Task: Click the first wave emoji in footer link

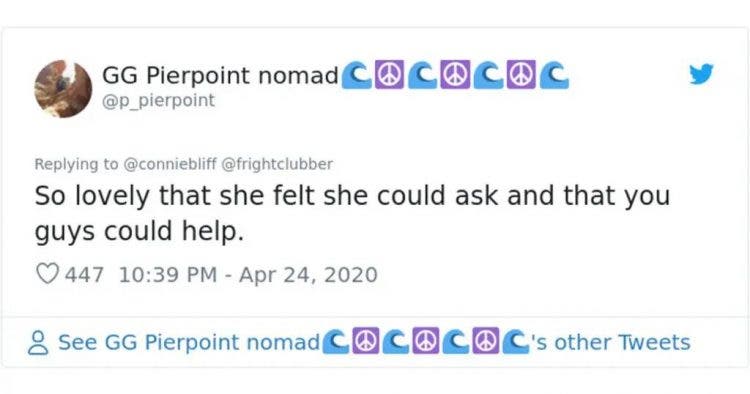Action: tap(336, 340)
